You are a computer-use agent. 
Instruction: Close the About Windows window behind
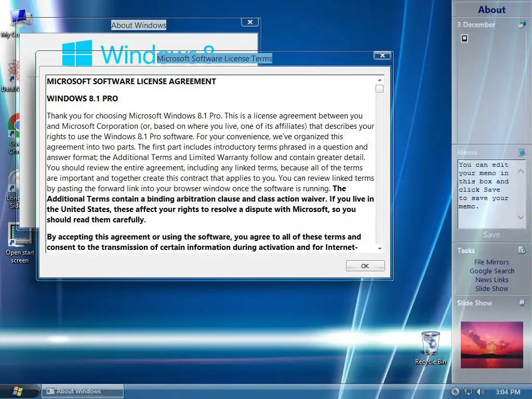click(250, 22)
